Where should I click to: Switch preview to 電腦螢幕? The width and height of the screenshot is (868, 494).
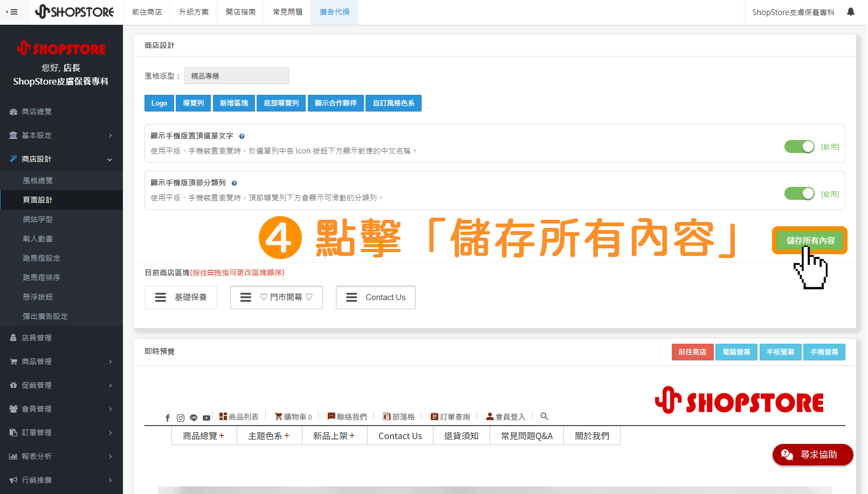coord(736,352)
